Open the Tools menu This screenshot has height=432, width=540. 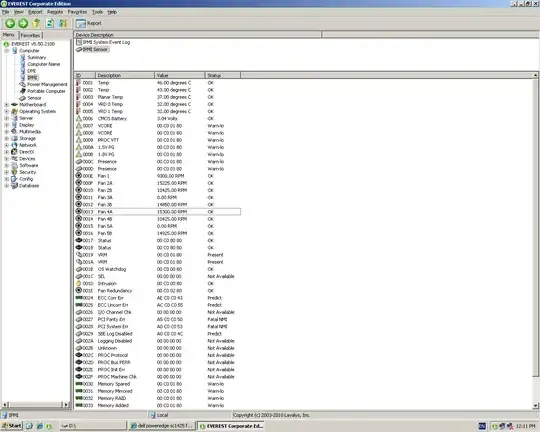coord(97,12)
